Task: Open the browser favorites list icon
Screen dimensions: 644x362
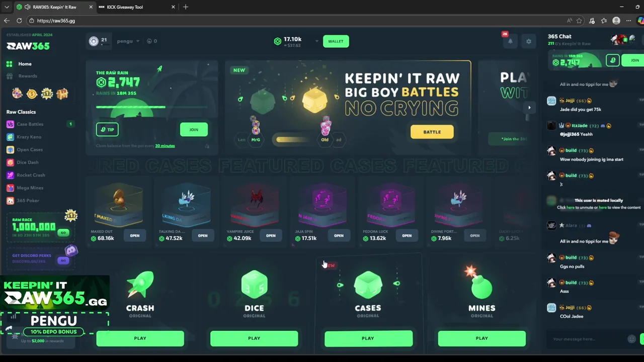Action: point(604,21)
